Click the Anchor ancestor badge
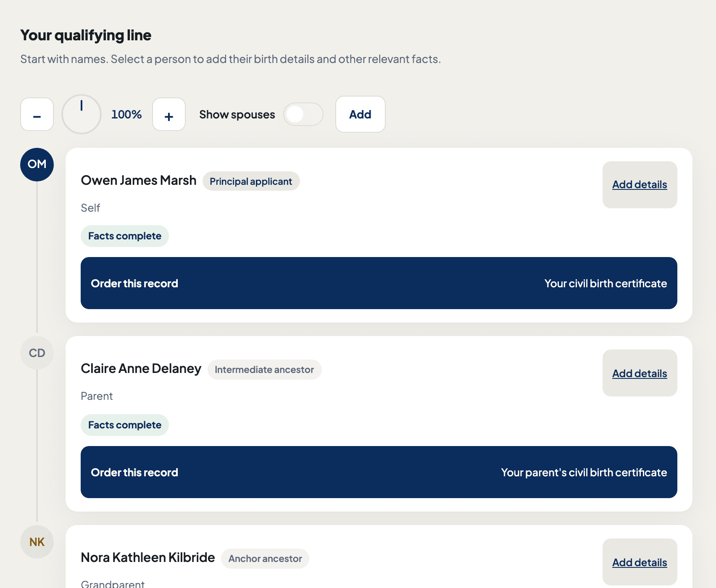 click(265, 559)
